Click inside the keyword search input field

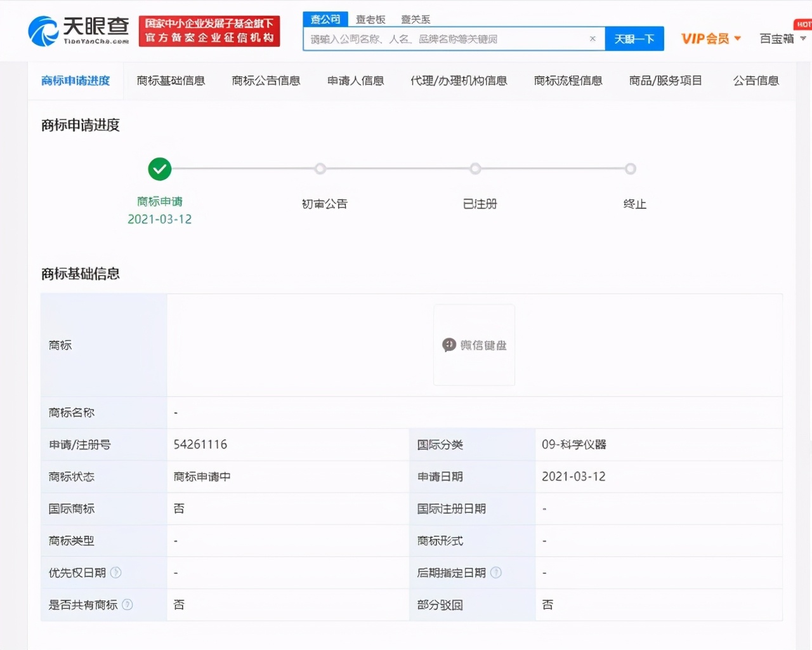coord(444,39)
